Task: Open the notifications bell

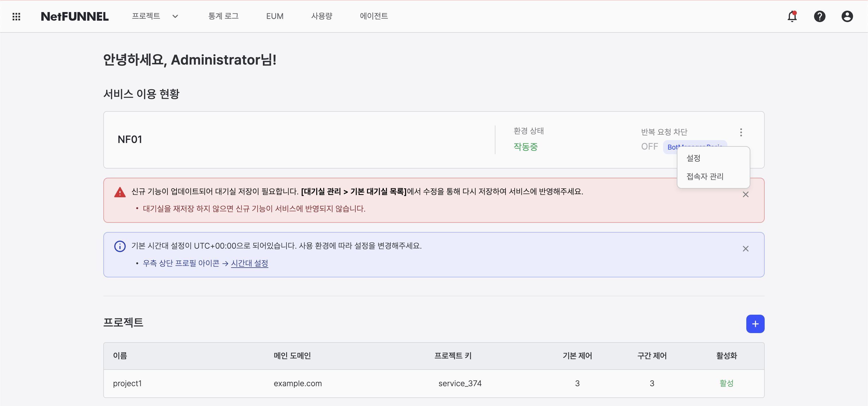Action: coord(792,16)
